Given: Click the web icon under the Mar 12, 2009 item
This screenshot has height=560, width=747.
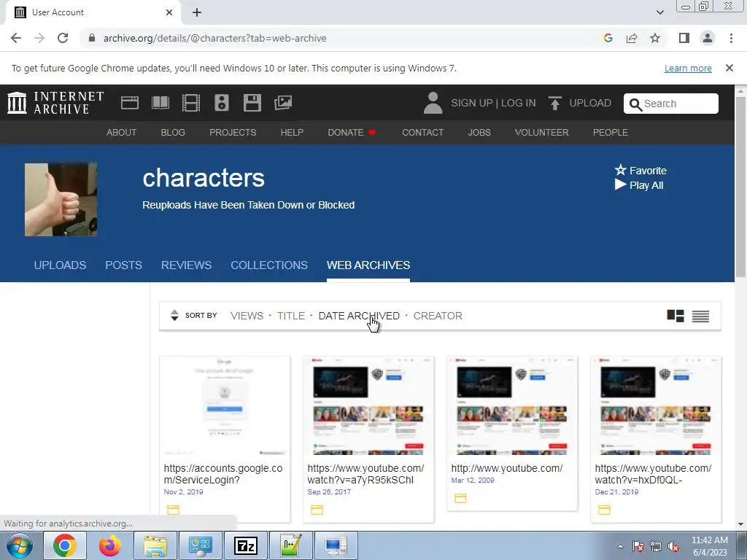Looking at the screenshot, I should tap(461, 498).
